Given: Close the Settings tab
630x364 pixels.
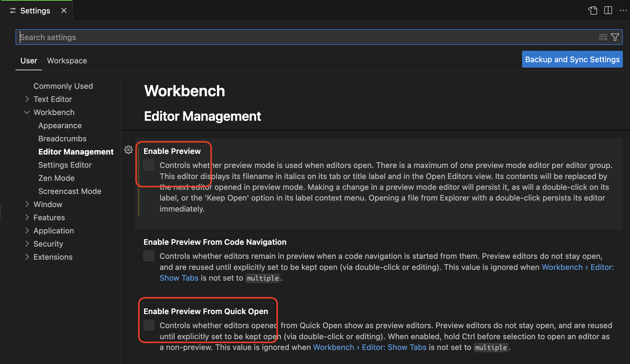Looking at the screenshot, I should 64,10.
